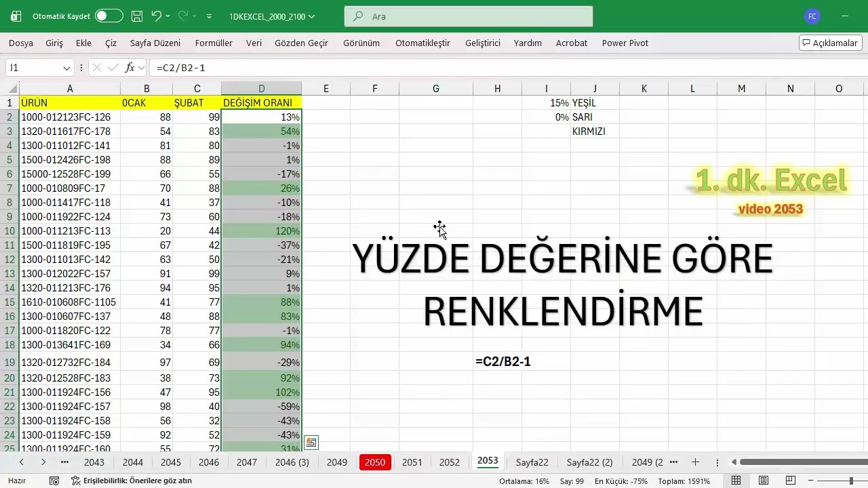Open the 1DKEXCEL_2000_2100 file name dropdown

pos(312,16)
